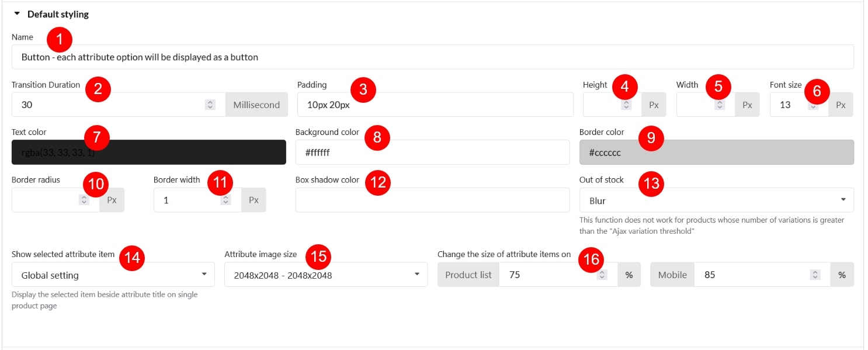This screenshot has height=350, width=868.
Task: Click the Border radius stepper arrows
Action: (x=84, y=200)
